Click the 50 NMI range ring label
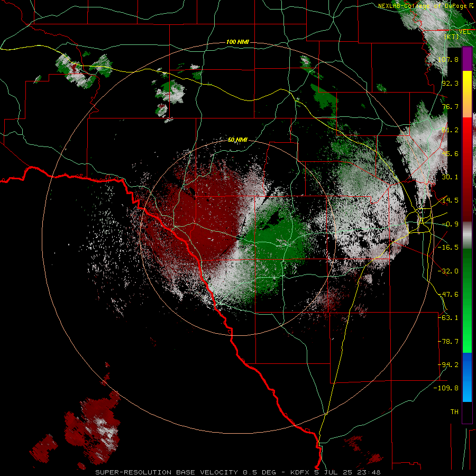 pyautogui.click(x=237, y=140)
